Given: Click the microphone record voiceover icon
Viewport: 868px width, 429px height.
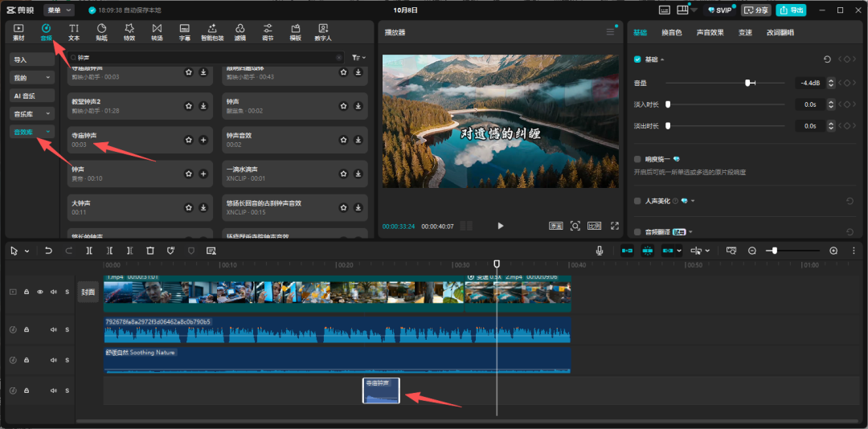Looking at the screenshot, I should [x=600, y=251].
